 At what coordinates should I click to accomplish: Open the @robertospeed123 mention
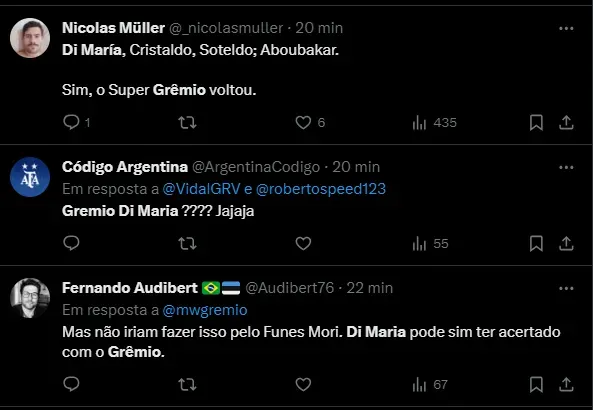coord(321,189)
